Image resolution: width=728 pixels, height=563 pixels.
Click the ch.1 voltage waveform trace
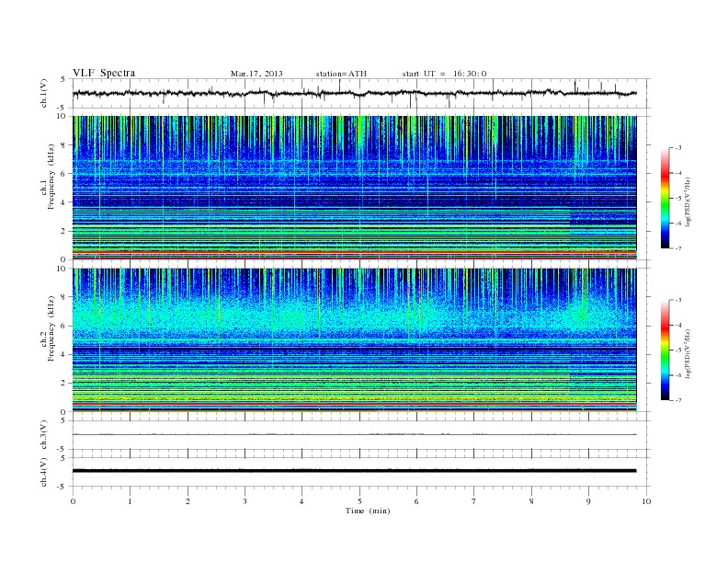coord(355,93)
